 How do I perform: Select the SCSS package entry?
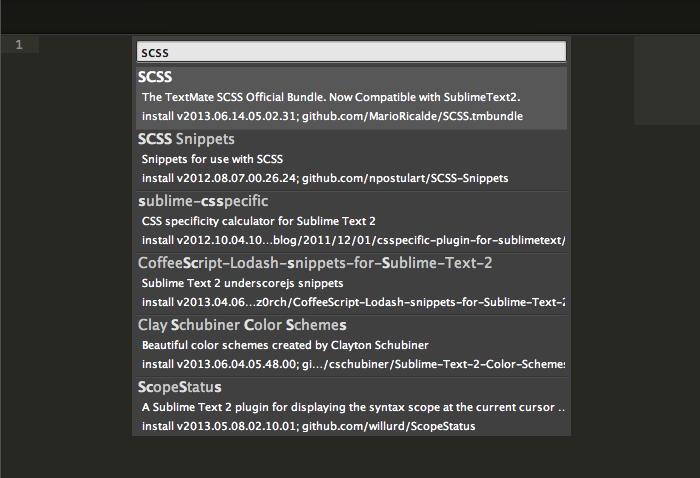coord(156,77)
